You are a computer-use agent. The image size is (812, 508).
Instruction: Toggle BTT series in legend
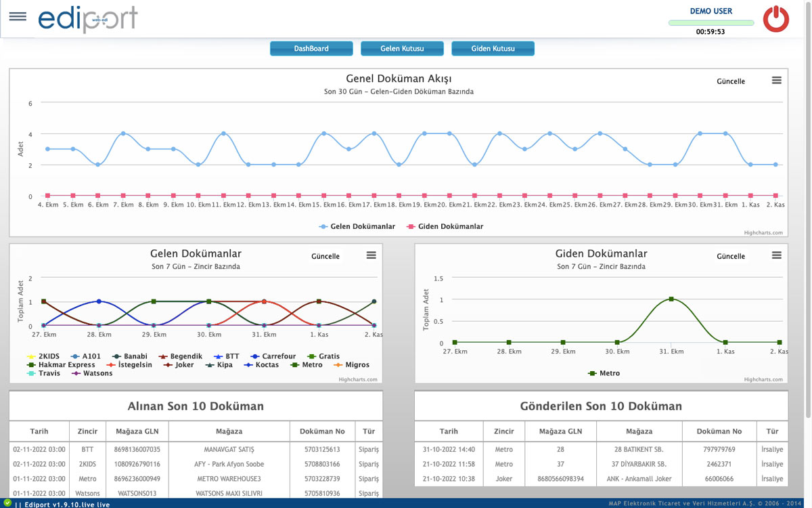(226, 356)
